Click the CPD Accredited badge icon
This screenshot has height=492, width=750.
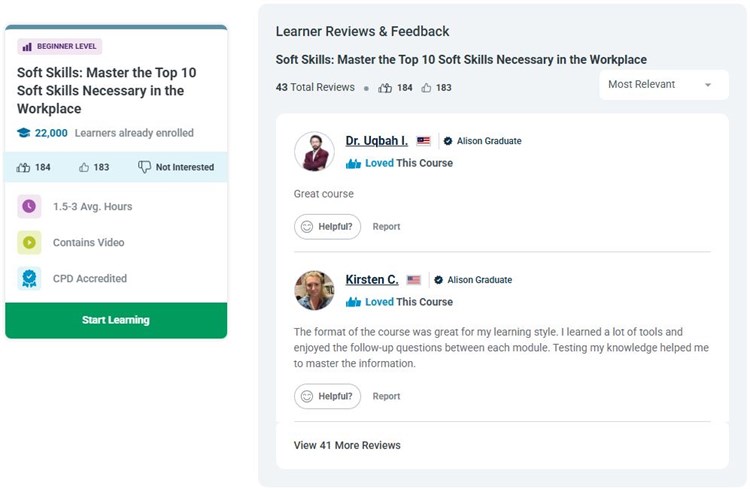click(x=29, y=279)
